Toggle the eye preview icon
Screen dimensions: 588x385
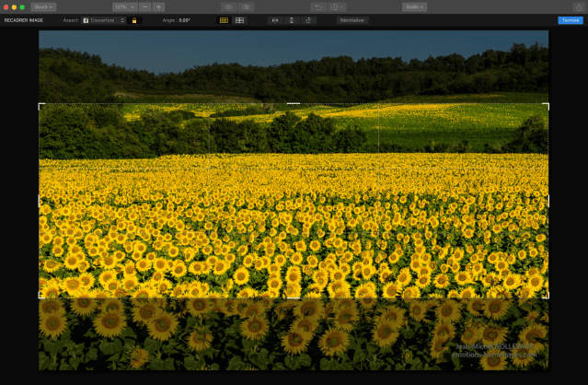[x=229, y=6]
